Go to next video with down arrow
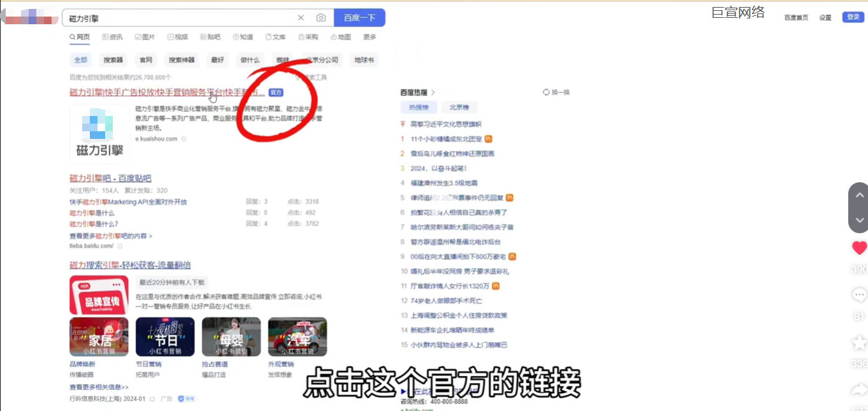The height and width of the screenshot is (411, 868). pos(859,220)
